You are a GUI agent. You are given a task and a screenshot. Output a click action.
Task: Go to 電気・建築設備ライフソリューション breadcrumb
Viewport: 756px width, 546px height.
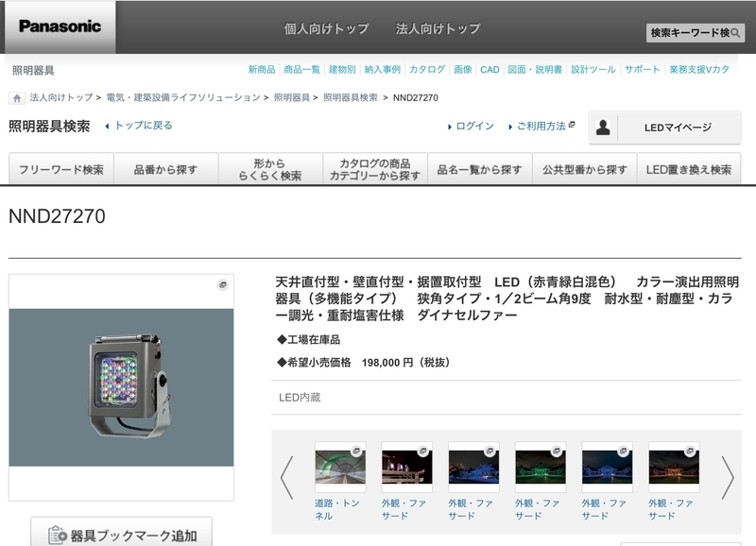[183, 97]
